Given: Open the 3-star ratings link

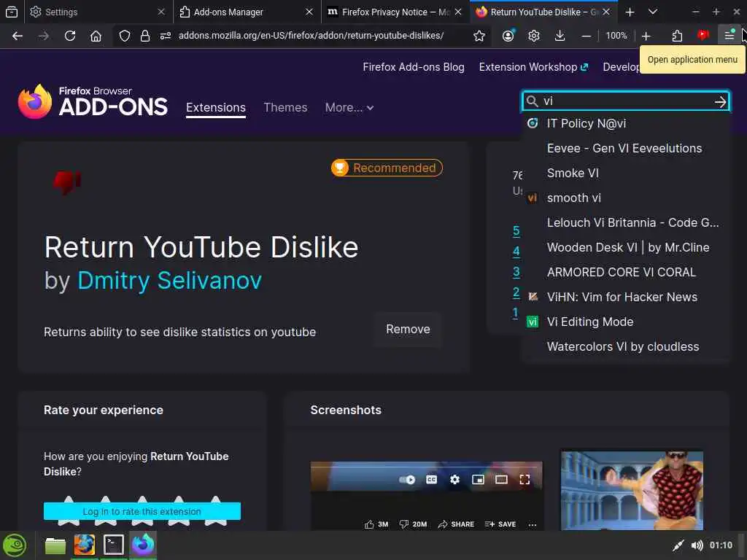Looking at the screenshot, I should coord(516,273).
